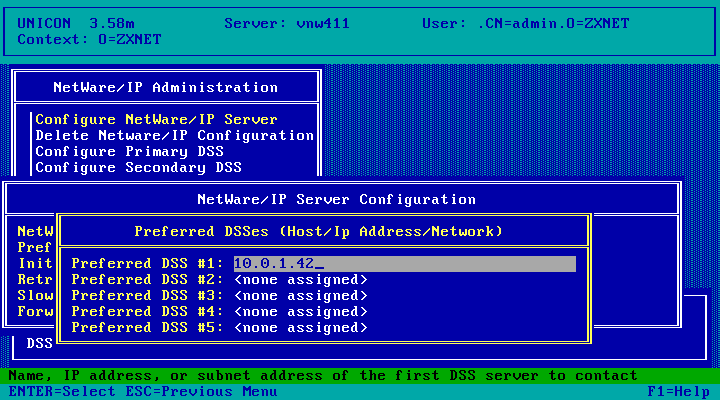
Task: Open Configure Primary DSS menu item
Action: [x=129, y=152]
